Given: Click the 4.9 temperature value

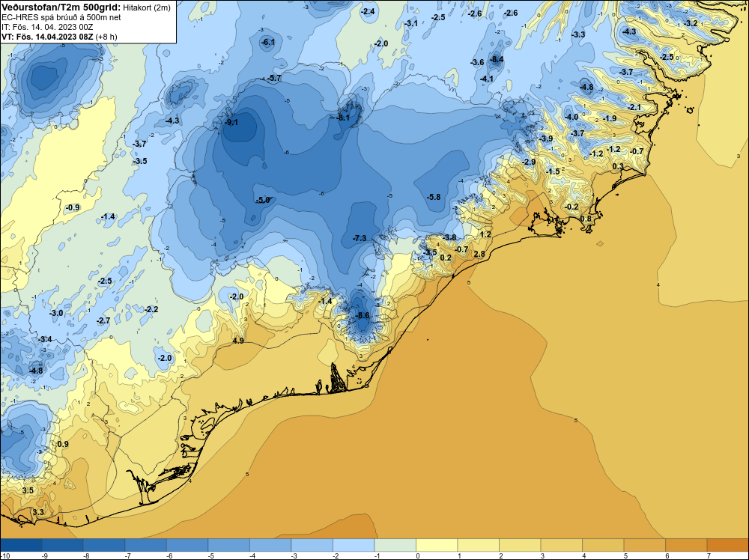Looking at the screenshot, I should pyautogui.click(x=238, y=341).
